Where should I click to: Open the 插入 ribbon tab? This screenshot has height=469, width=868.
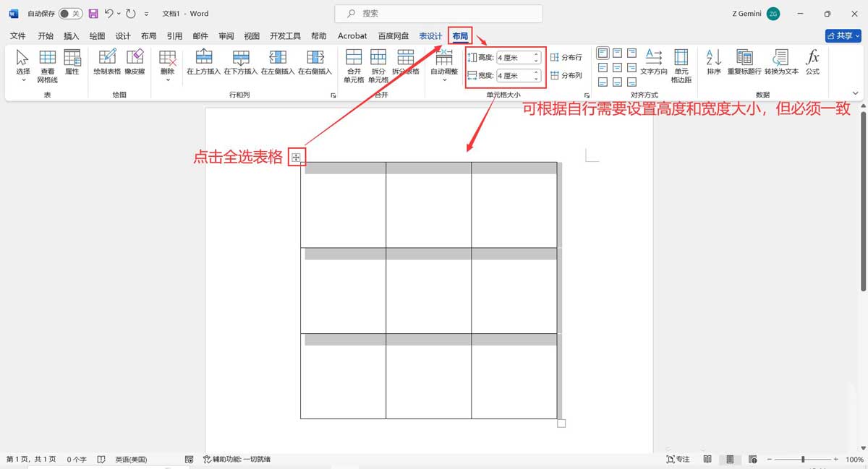click(x=70, y=35)
